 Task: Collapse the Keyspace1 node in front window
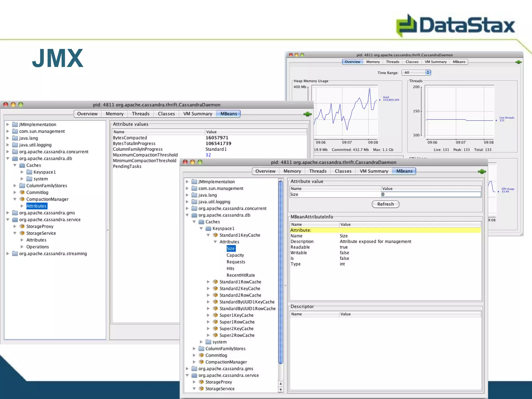201,228
